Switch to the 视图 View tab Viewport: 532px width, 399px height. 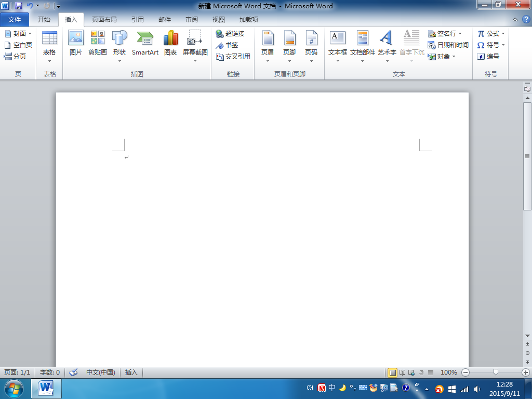tap(219, 20)
